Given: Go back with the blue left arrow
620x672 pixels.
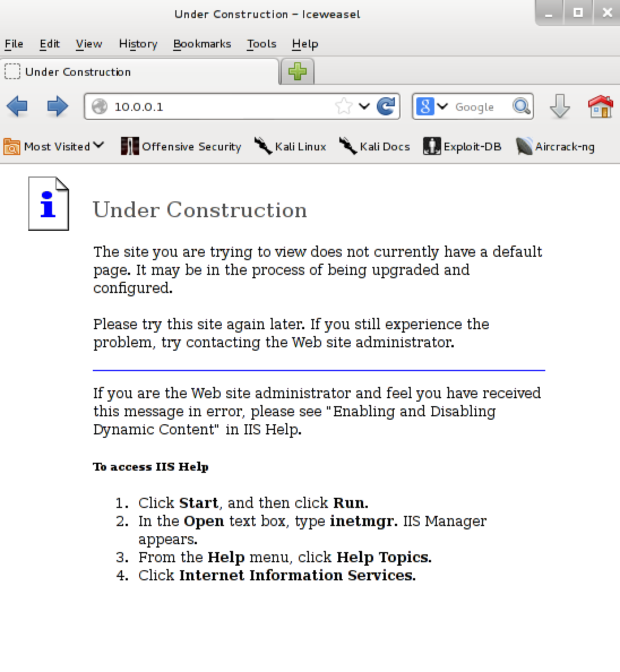Looking at the screenshot, I should 17,106.
